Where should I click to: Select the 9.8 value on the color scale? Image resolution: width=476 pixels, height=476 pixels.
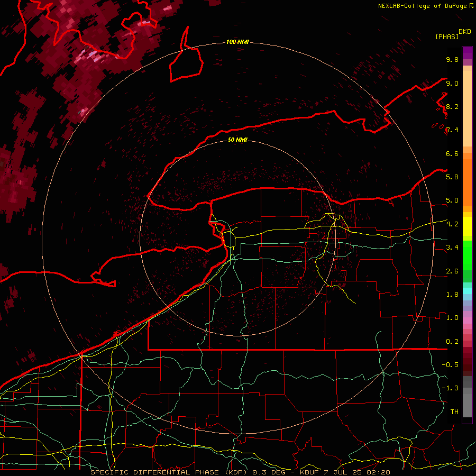(452, 59)
